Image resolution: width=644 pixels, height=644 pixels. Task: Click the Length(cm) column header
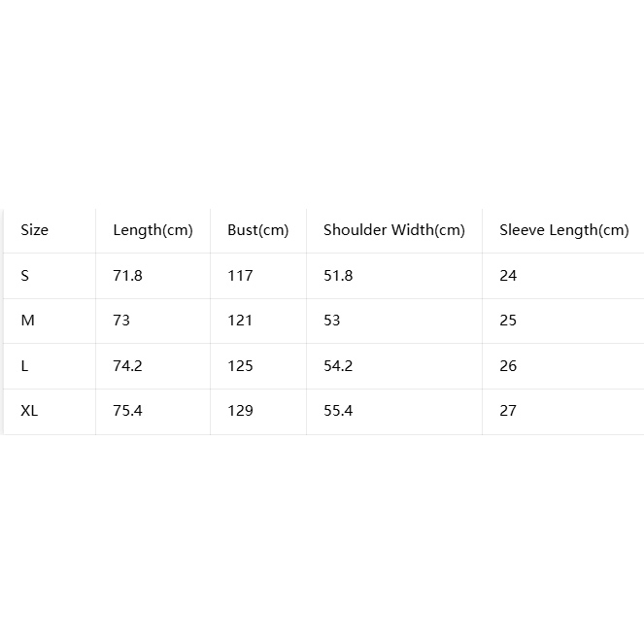(153, 230)
